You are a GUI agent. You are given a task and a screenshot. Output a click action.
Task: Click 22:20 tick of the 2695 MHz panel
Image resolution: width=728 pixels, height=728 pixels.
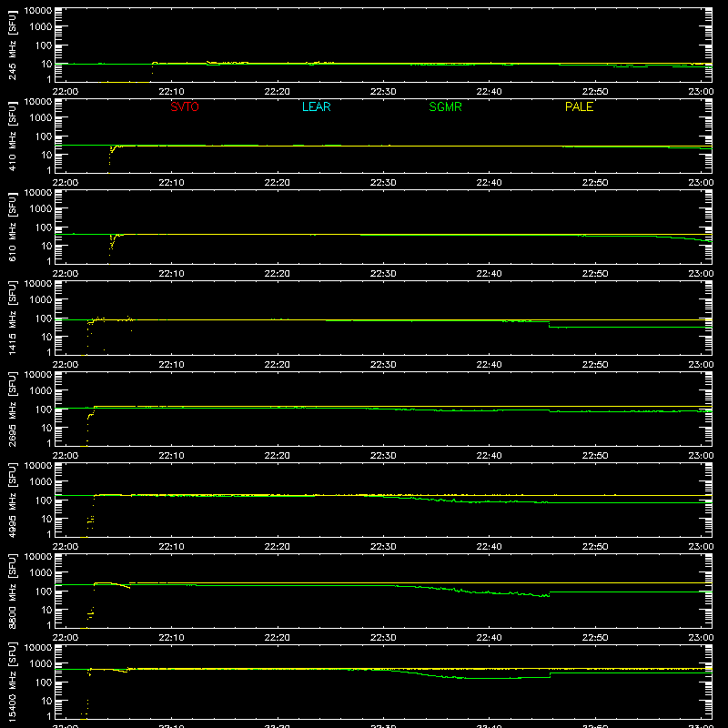click(278, 456)
